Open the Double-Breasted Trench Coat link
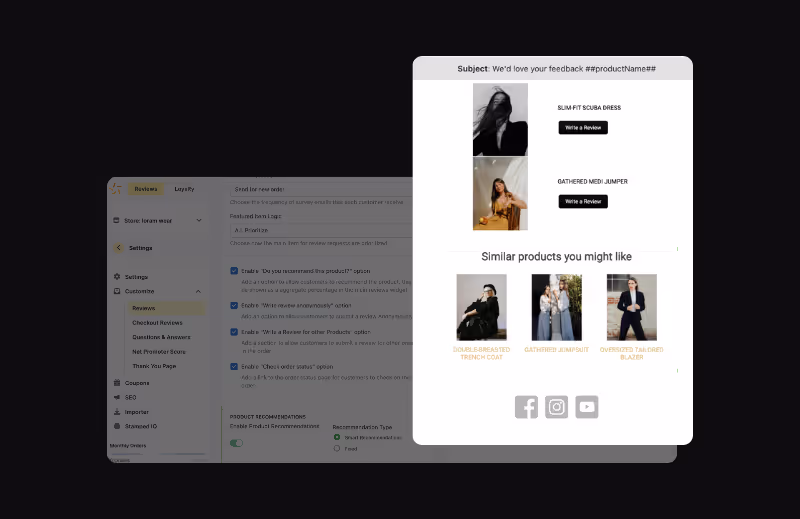The height and width of the screenshot is (519, 800). (x=481, y=353)
